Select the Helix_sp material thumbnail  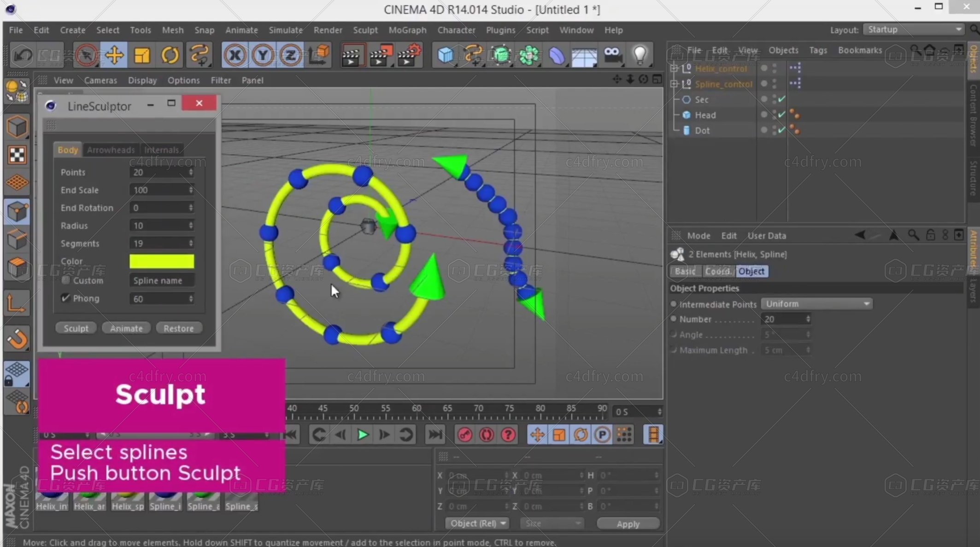coord(128,501)
